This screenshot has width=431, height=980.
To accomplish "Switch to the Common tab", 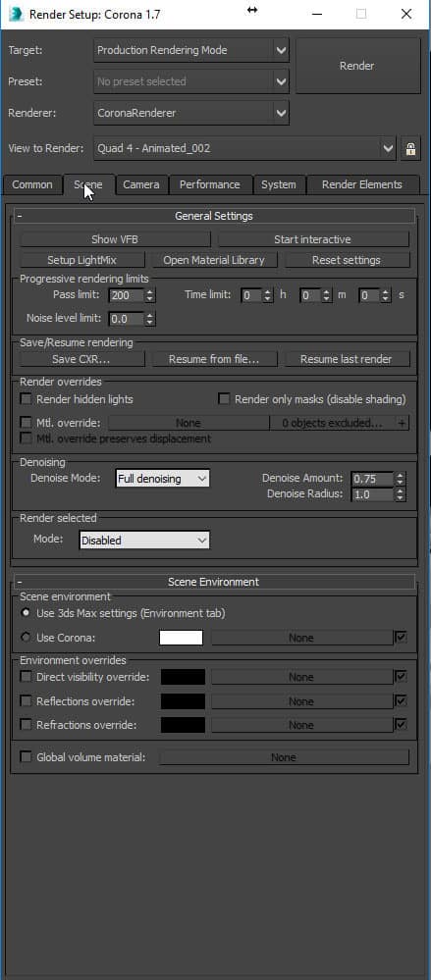I will tap(32, 185).
